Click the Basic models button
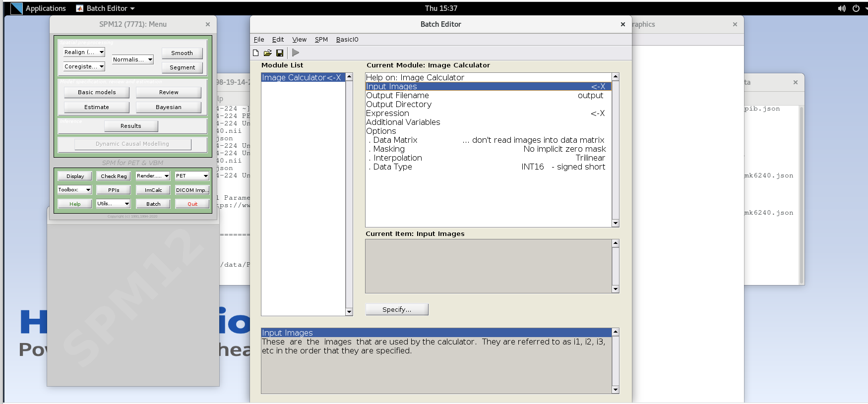 point(97,92)
